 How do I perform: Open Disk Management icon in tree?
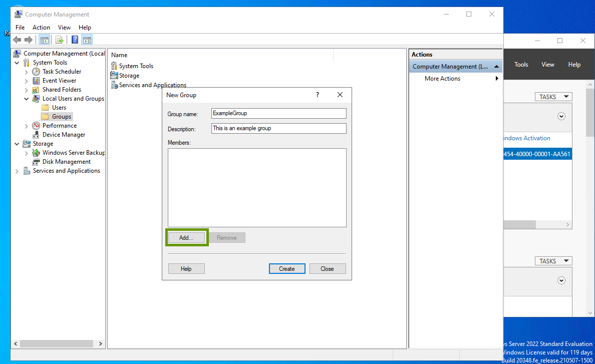36,162
